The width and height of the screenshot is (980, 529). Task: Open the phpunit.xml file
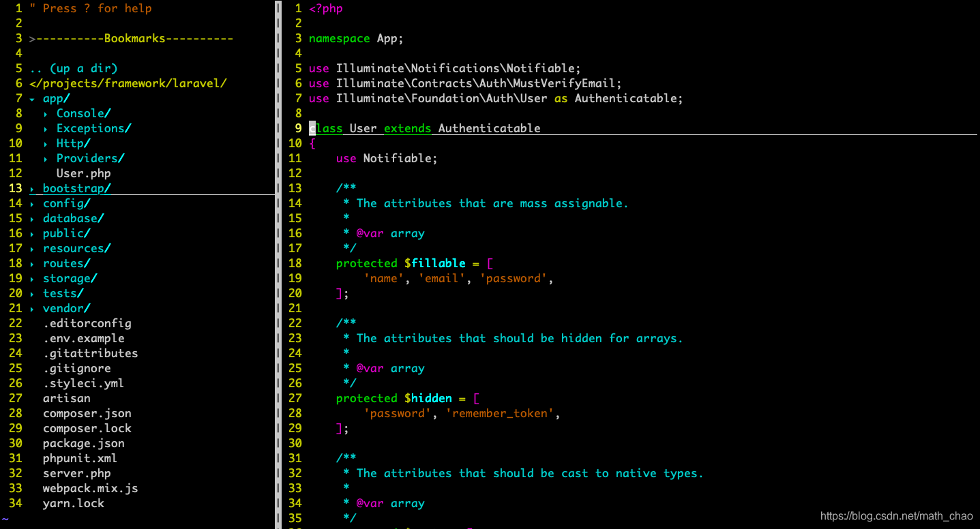[80, 459]
